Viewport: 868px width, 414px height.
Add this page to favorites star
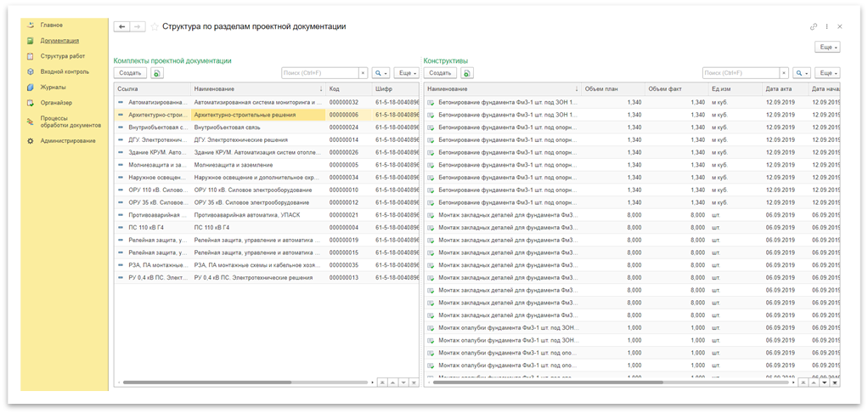155,27
